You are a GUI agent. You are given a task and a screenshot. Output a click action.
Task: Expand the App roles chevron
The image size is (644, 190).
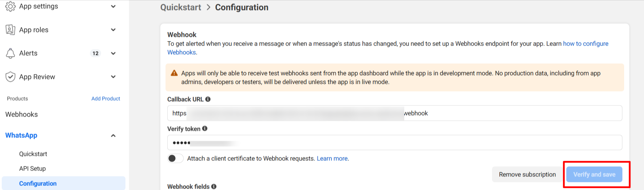(x=113, y=30)
